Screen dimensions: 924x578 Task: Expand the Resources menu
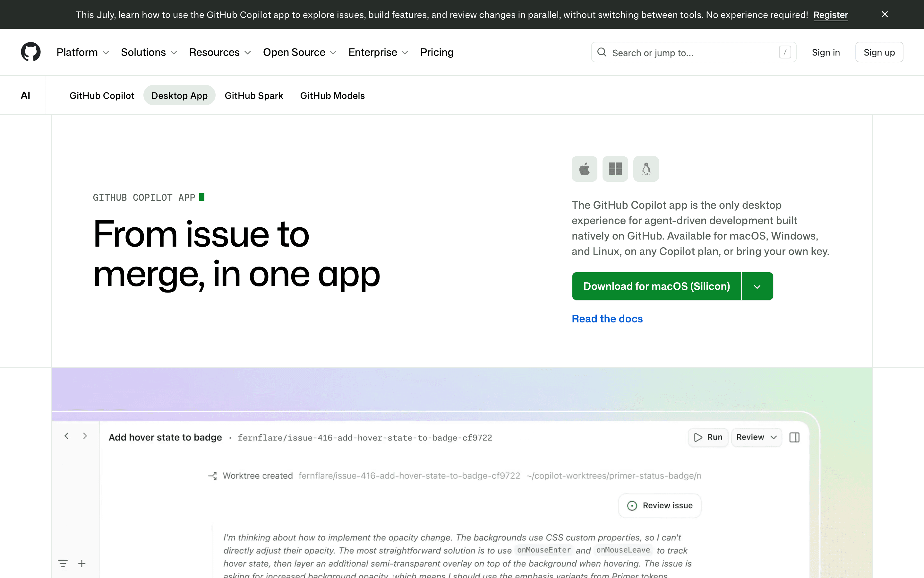tap(220, 52)
